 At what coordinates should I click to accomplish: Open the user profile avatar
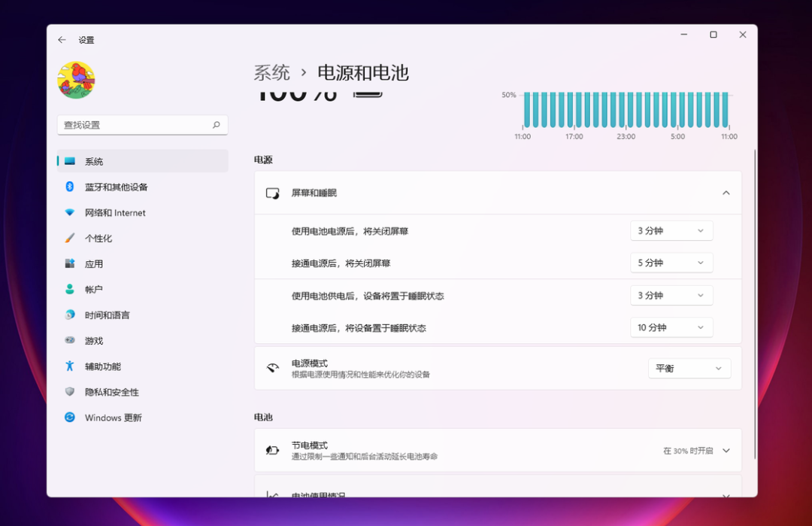(x=76, y=81)
